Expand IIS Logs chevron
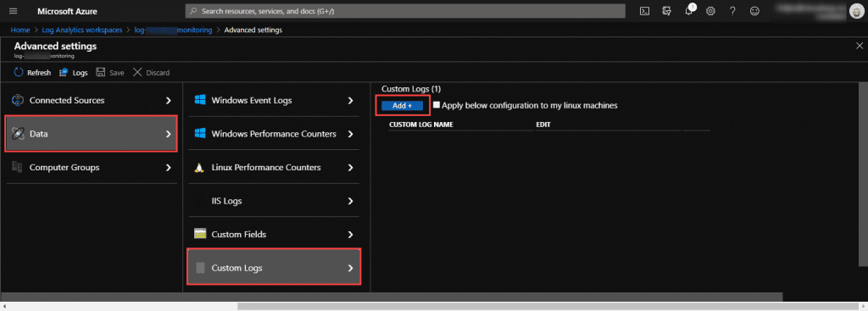 pos(350,201)
